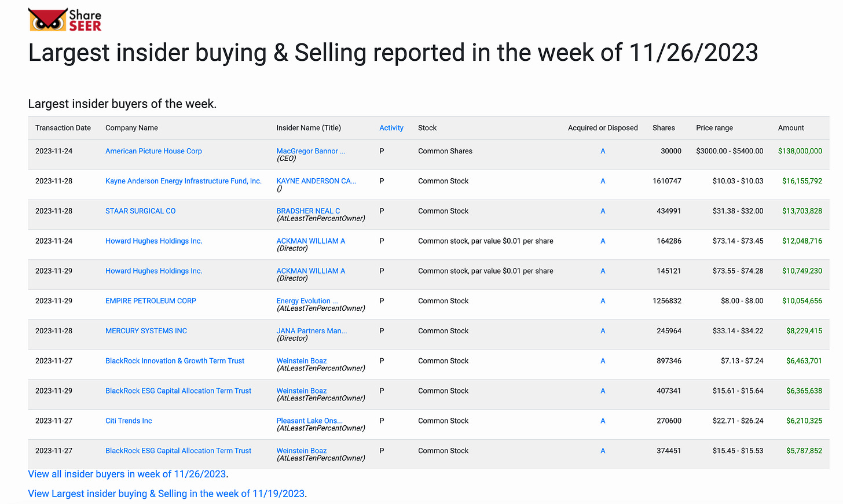
Task: Click the Company Name column header
Action: (131, 128)
